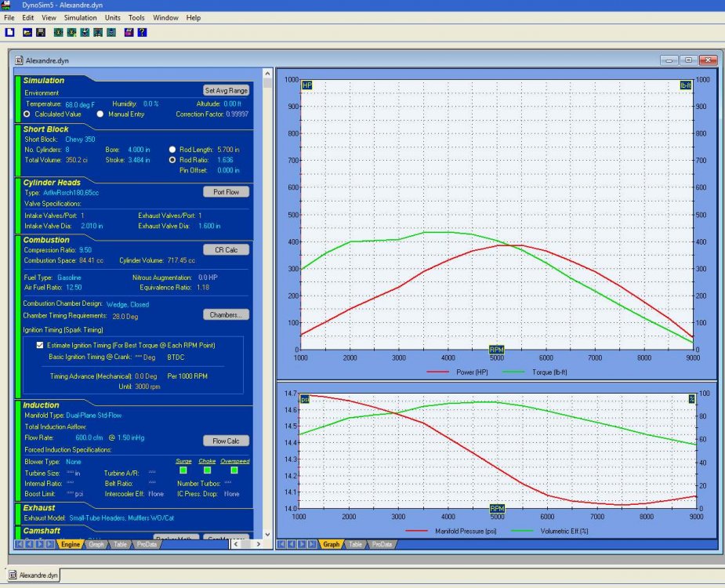The height and width of the screenshot is (588, 725).
Task: Click the Set Avg Range button
Action: point(226,91)
